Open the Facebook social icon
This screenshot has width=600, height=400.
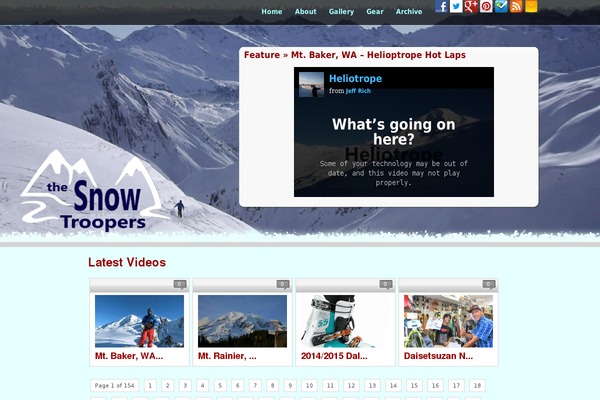pyautogui.click(x=441, y=6)
